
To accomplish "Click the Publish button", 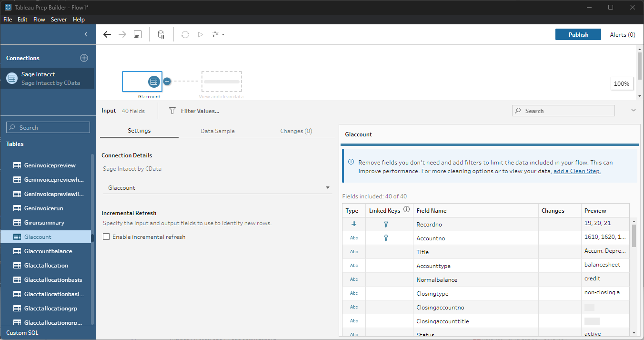I will [x=578, y=35].
